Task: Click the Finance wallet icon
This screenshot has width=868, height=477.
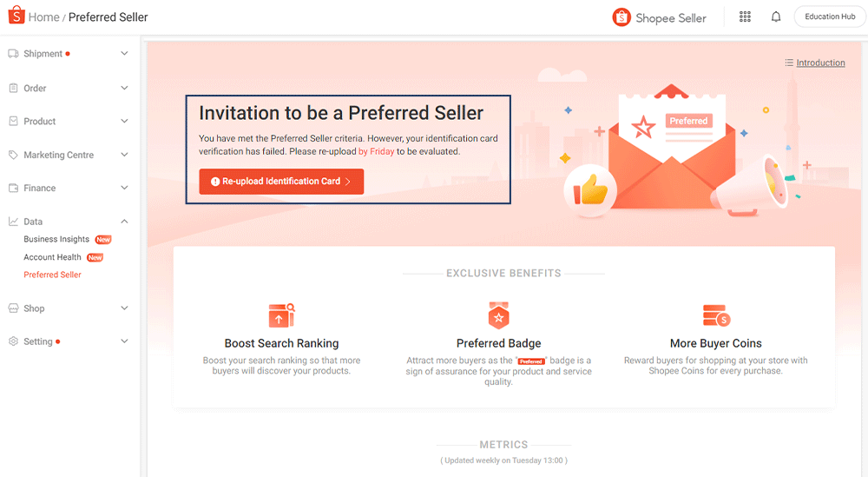Action: (13, 188)
